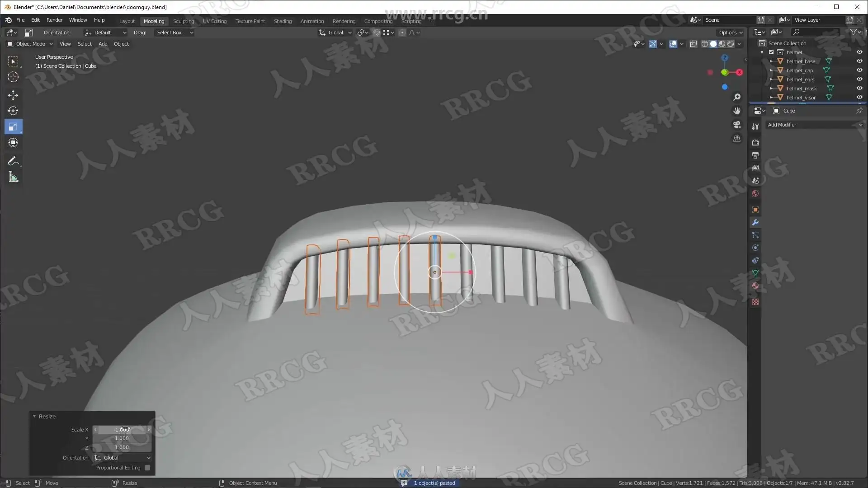Click the Scale X value field
This screenshot has height=488, width=868.
click(122, 430)
